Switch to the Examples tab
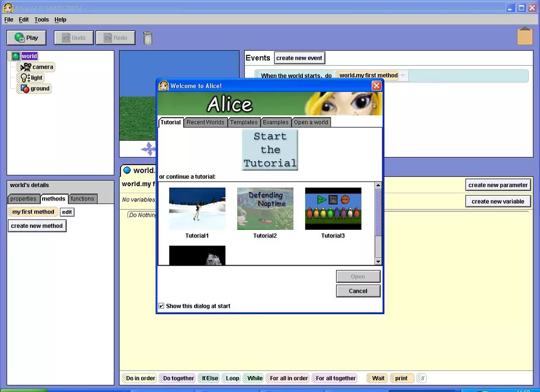 [275, 122]
